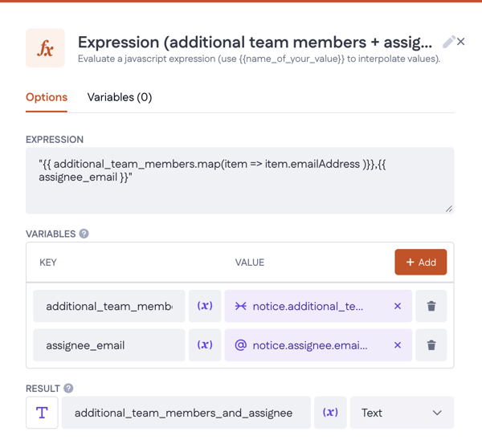The image size is (482, 448).
Task: Toggle variable mode for the result name
Action: [330, 413]
